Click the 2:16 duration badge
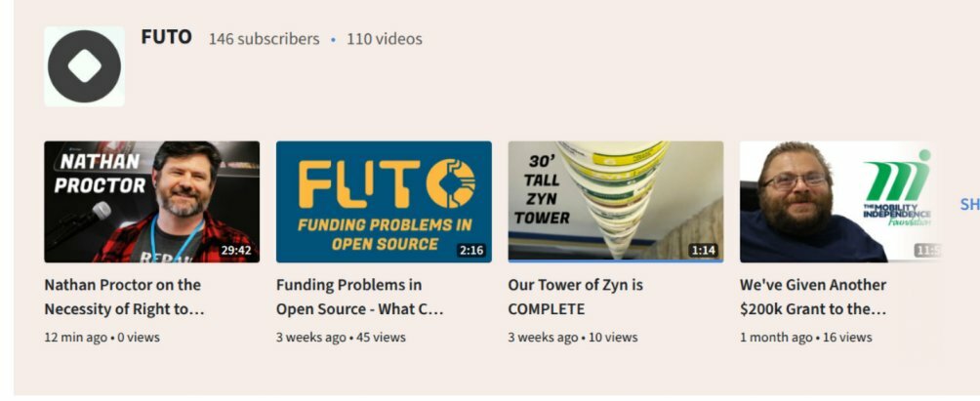The height and width of the screenshot is (401, 980). (x=471, y=251)
